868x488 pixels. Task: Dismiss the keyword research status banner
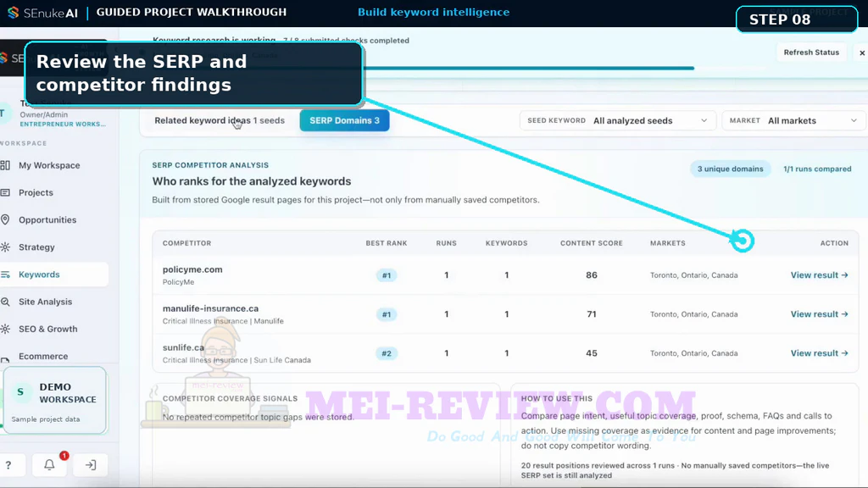862,53
